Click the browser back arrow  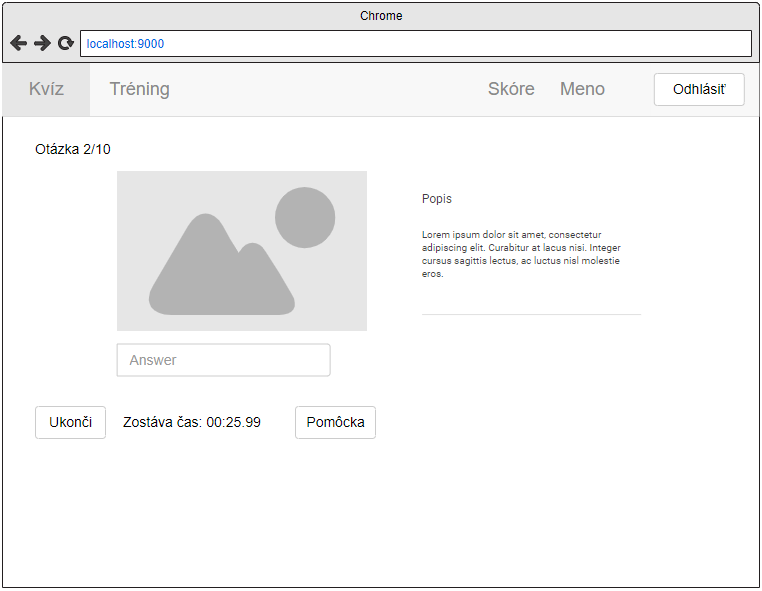click(18, 43)
